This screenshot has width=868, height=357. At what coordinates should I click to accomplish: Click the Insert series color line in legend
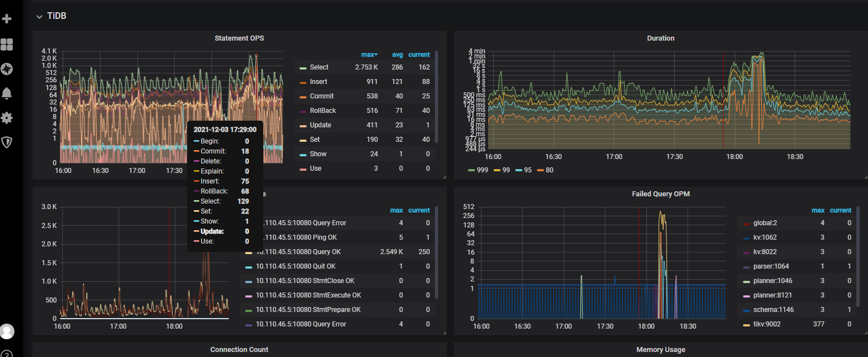[303, 82]
